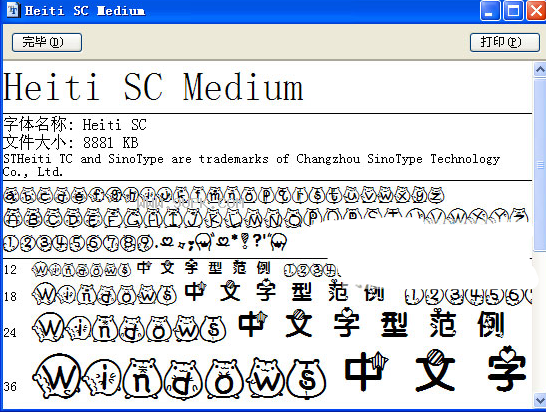The image size is (546, 412).
Task: Click the vertical scrollbar thumb
Action: (x=540, y=164)
